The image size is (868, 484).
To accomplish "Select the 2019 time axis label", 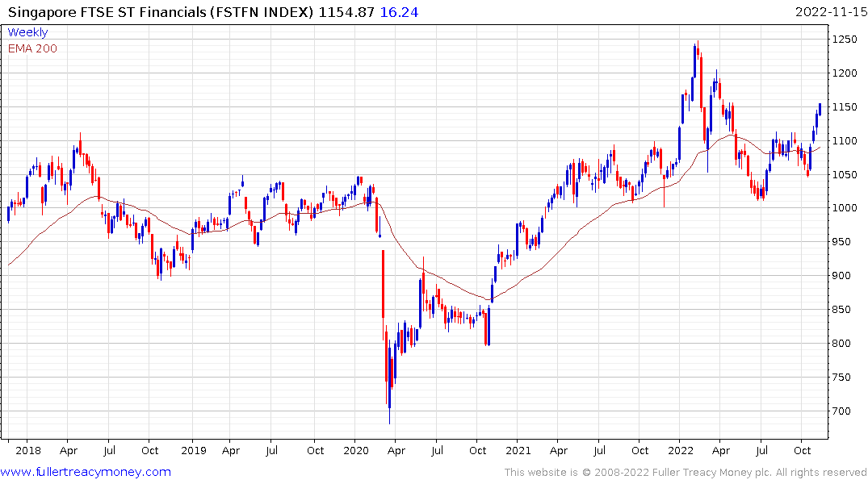I will click(x=193, y=450).
